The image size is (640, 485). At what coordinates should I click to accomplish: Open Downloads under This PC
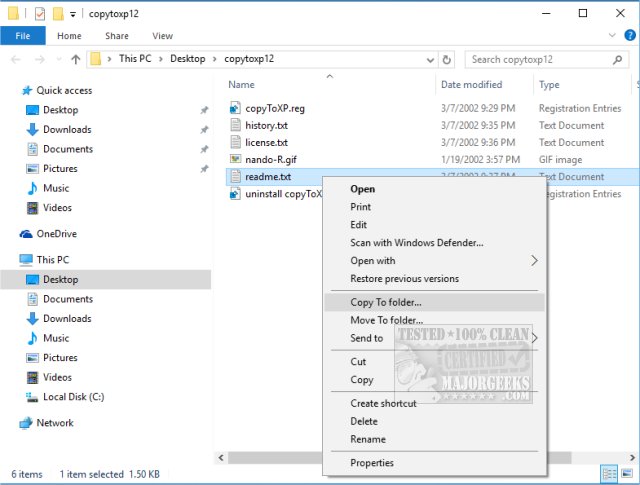click(x=67, y=318)
